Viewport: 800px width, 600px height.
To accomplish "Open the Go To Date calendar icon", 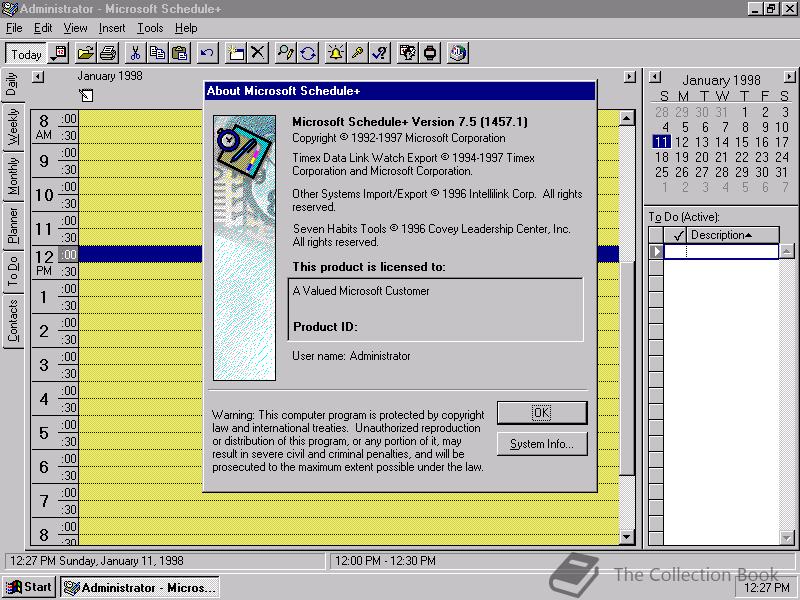I will (x=59, y=54).
